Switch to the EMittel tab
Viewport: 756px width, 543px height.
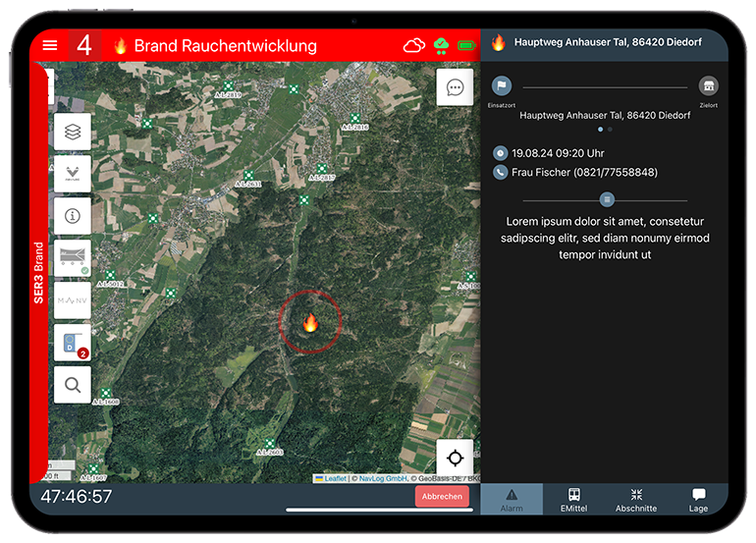click(x=573, y=499)
